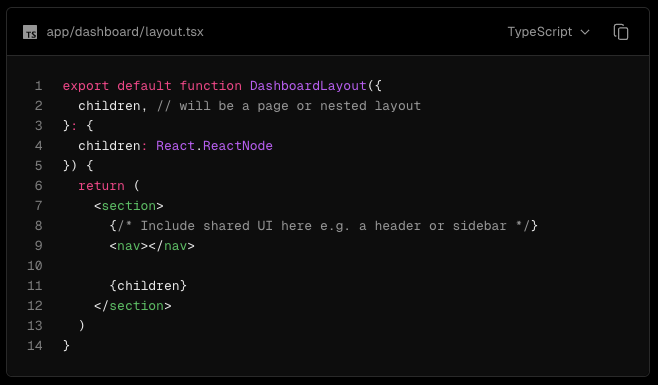Click line number 10 in the gutter
The width and height of the screenshot is (658, 385).
35,266
